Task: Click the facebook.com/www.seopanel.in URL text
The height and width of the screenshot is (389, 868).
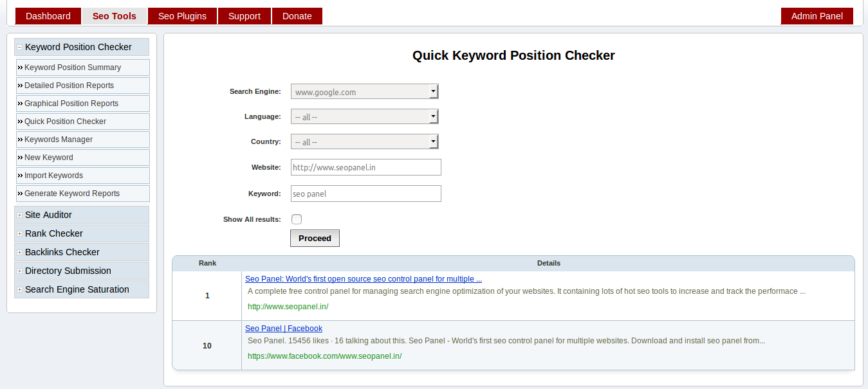Action: point(324,356)
